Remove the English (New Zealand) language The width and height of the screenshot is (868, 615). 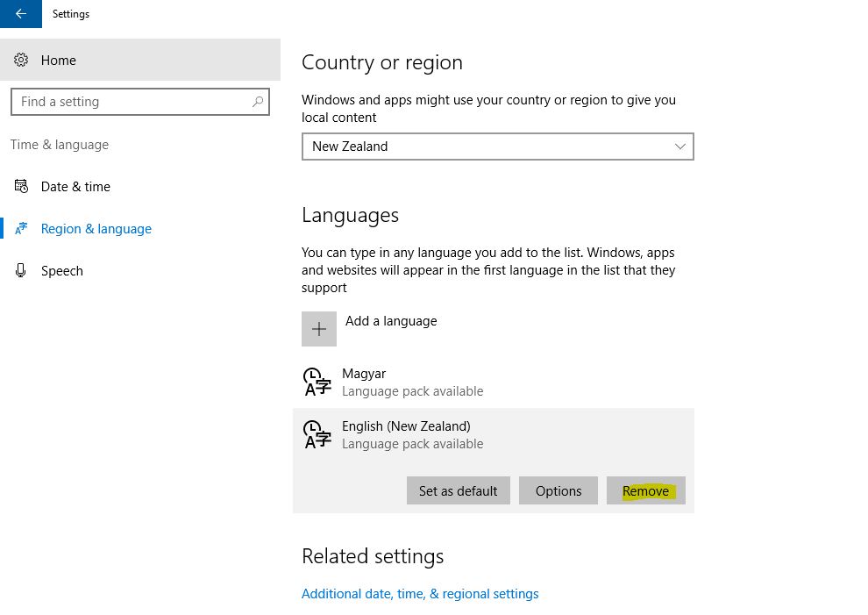tap(645, 491)
